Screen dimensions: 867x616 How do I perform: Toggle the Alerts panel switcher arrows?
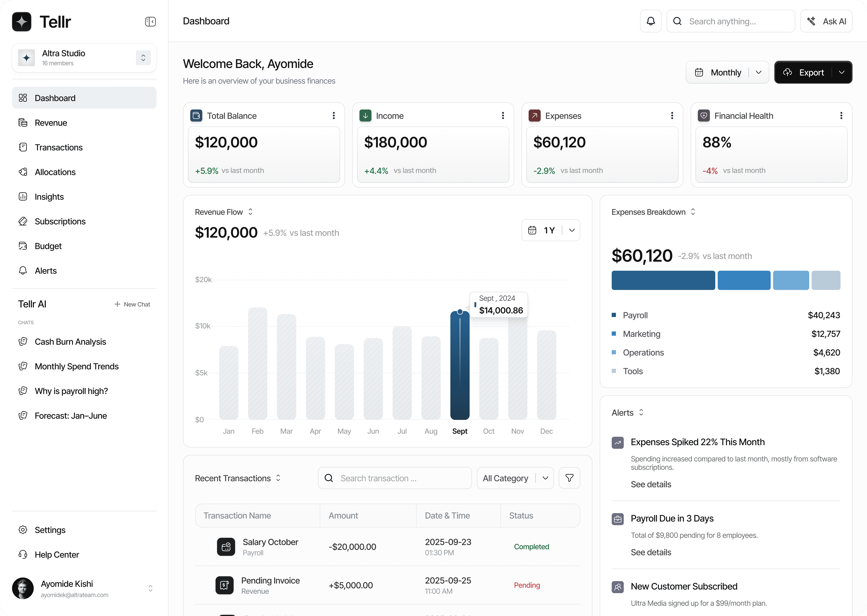coord(641,412)
